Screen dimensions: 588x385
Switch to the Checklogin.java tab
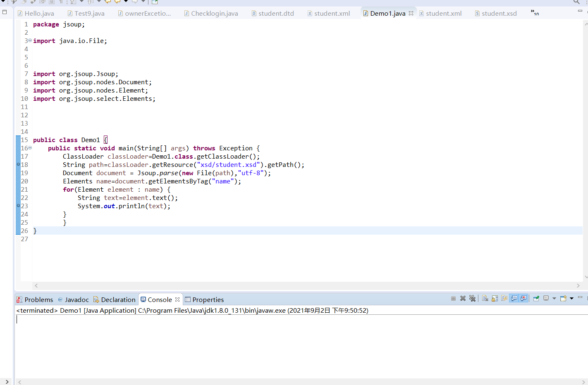point(211,13)
